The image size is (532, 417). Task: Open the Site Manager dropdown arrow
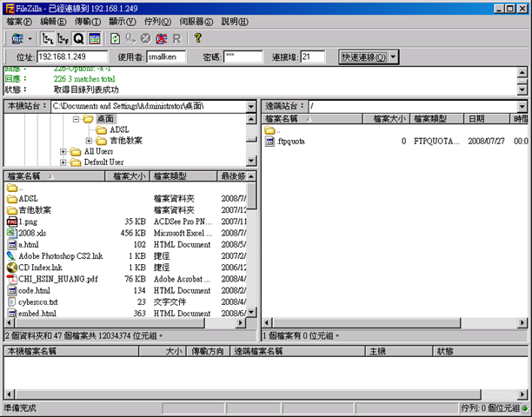[30, 38]
